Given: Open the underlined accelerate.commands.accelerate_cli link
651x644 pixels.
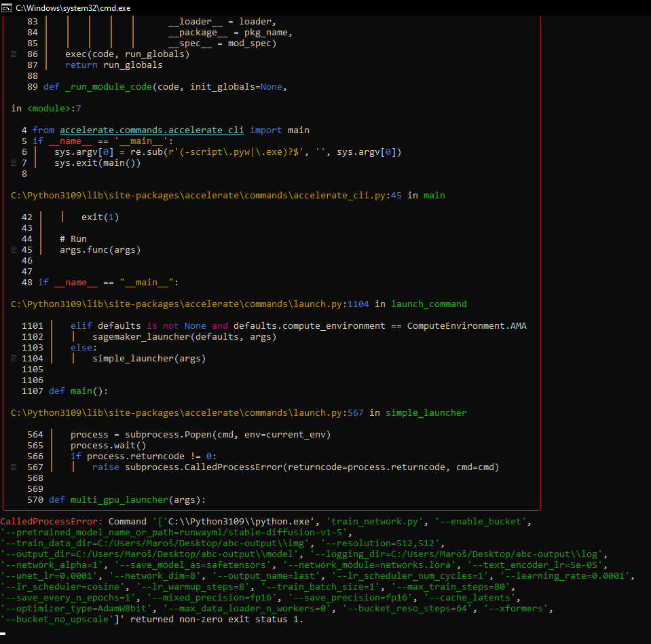Looking at the screenshot, I should [x=151, y=130].
